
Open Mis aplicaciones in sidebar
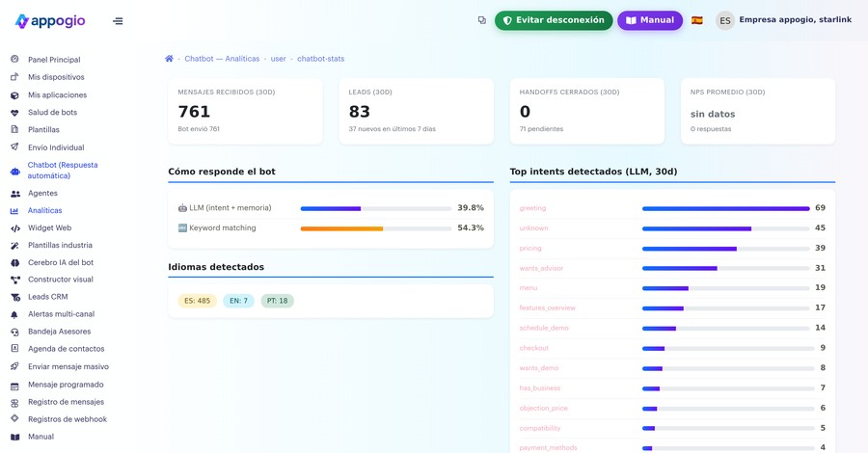click(x=58, y=95)
